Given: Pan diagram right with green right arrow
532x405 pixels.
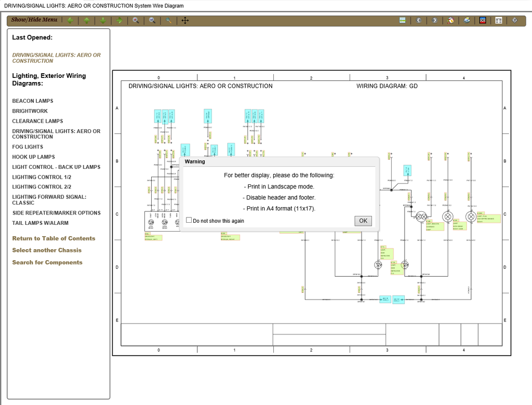Looking at the screenshot, I should [119, 20].
